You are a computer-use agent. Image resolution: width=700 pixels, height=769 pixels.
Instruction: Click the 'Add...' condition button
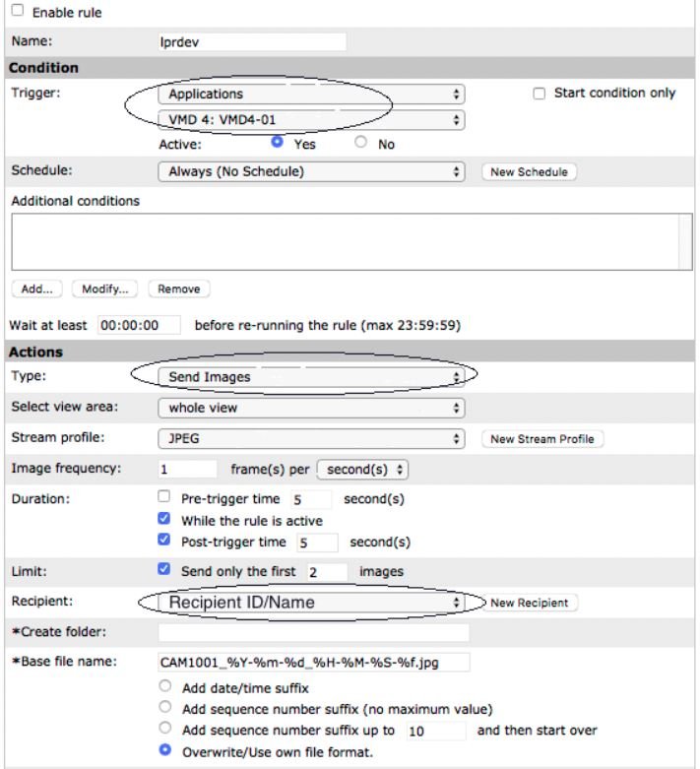tap(36, 288)
